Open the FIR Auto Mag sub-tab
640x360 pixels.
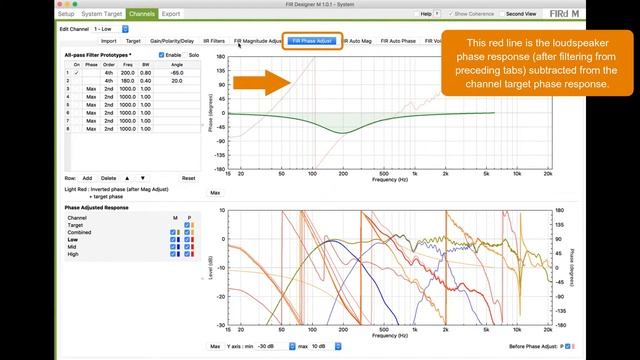pos(357,41)
